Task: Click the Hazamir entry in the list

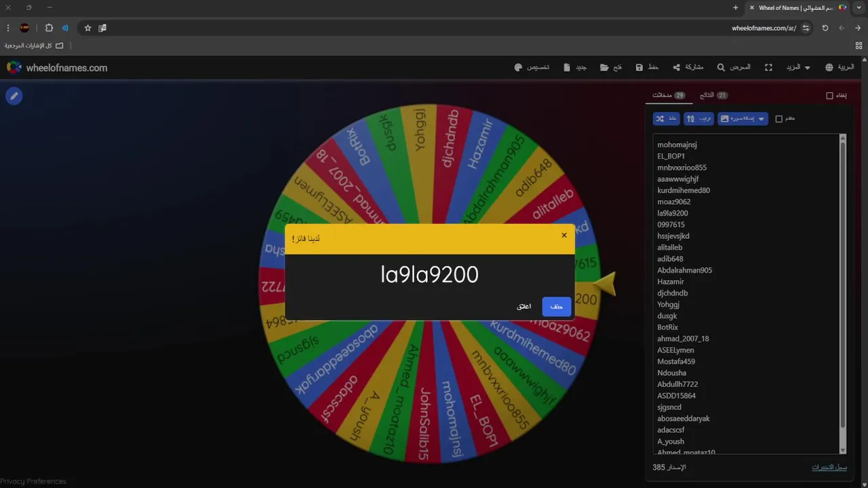Action: [670, 281]
